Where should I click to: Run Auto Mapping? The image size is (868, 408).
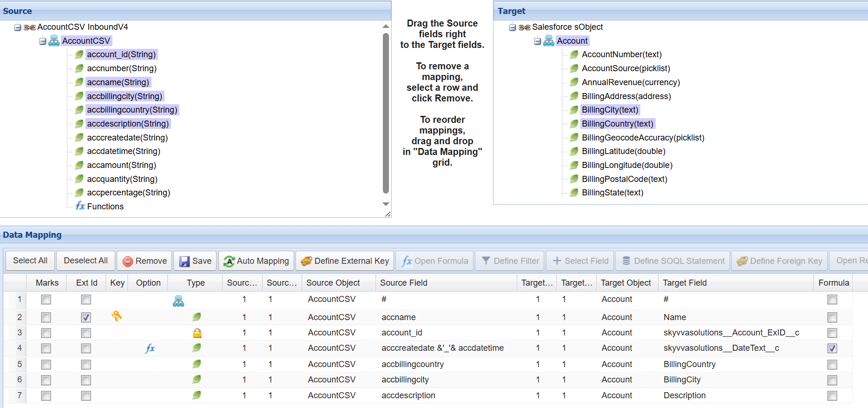click(x=256, y=261)
